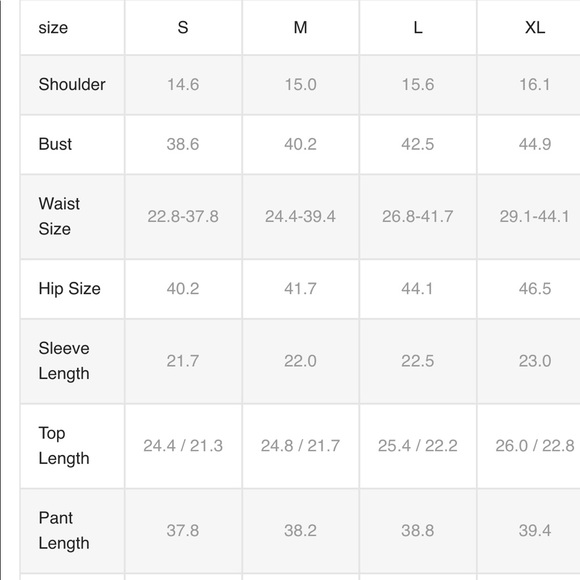Select the Pant Length row label
580x580 pixels.
pyautogui.click(x=64, y=530)
